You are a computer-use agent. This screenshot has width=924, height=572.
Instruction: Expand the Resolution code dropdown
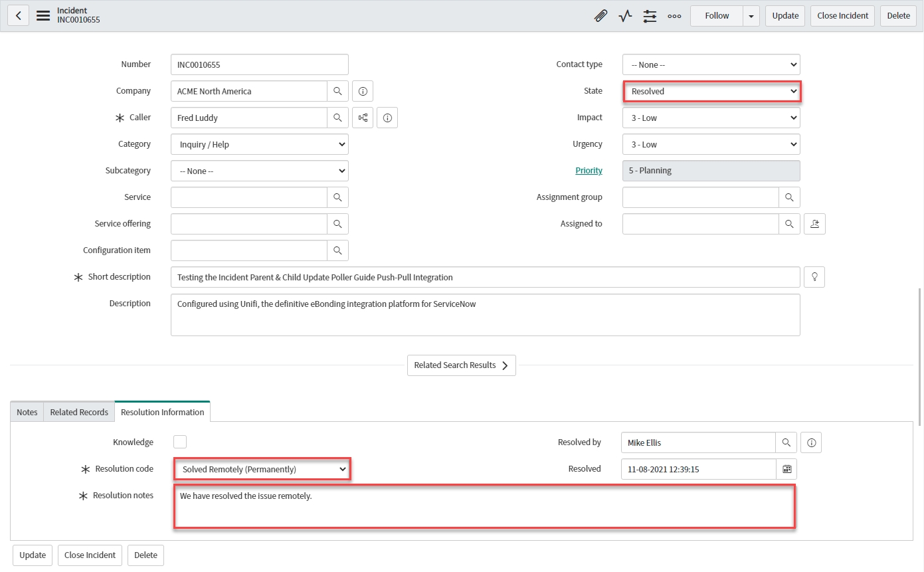pos(262,469)
